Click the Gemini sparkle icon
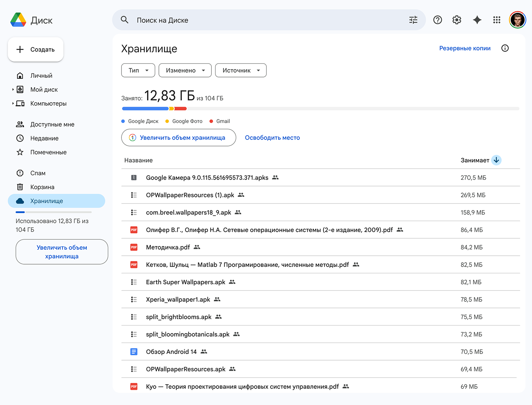The height and width of the screenshot is (405, 532). click(x=477, y=20)
